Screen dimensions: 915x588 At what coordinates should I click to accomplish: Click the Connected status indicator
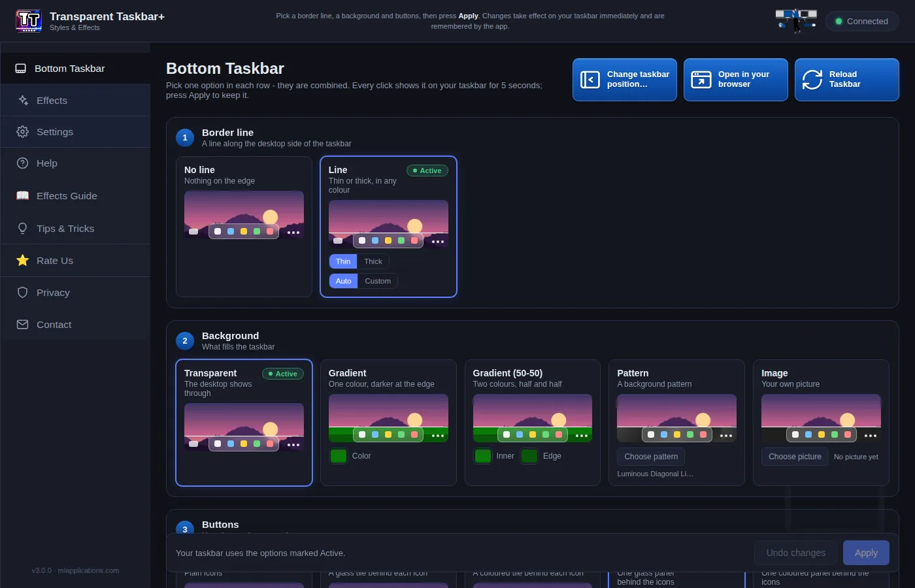point(862,22)
